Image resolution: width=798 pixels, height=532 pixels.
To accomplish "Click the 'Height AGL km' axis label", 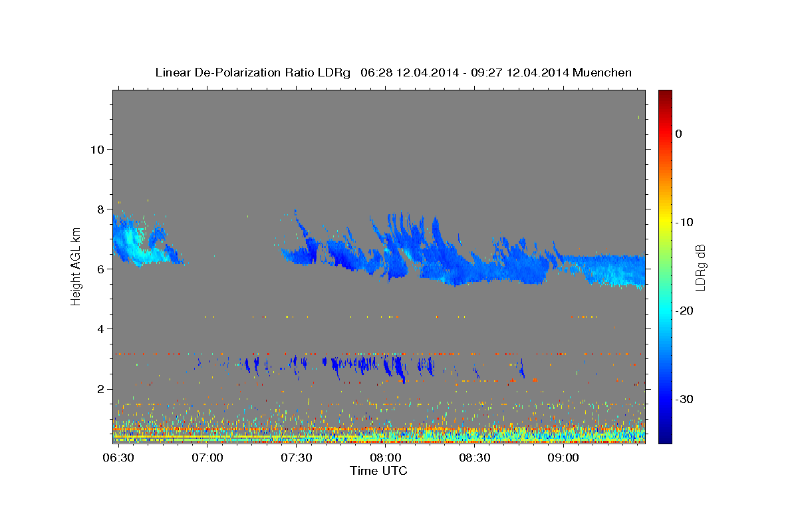I will click(76, 266).
